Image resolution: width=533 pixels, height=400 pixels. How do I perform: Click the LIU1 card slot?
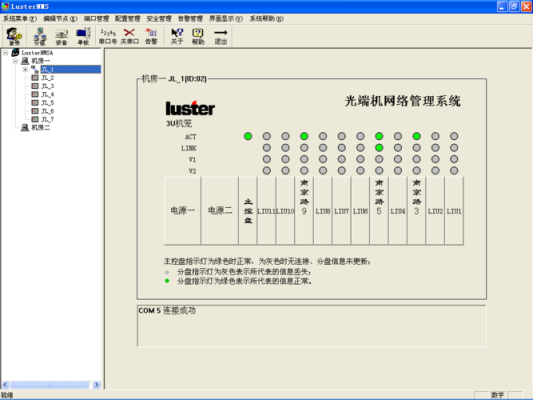pyautogui.click(x=454, y=210)
